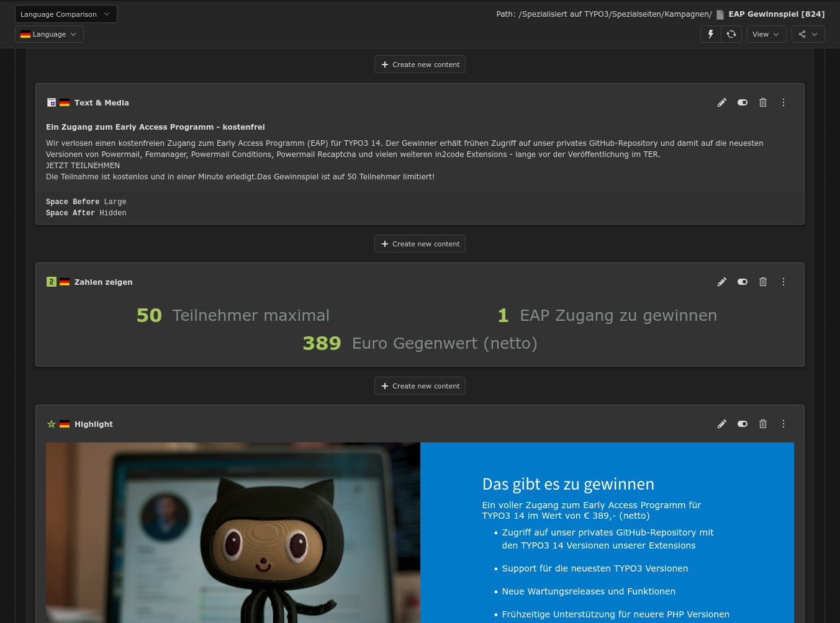Click the '50 Teilnehmer maximal' counter

coord(233,315)
